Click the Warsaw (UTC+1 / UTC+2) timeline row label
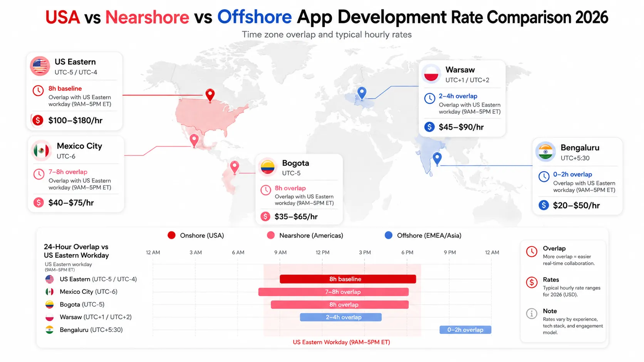This screenshot has width=644, height=362. tap(96, 317)
